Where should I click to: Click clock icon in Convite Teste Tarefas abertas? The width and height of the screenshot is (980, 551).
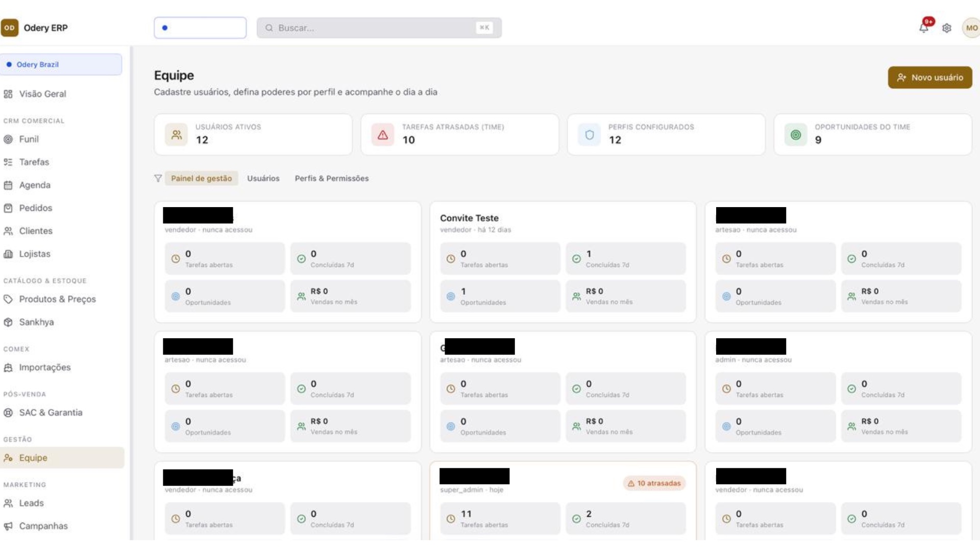[451, 259]
